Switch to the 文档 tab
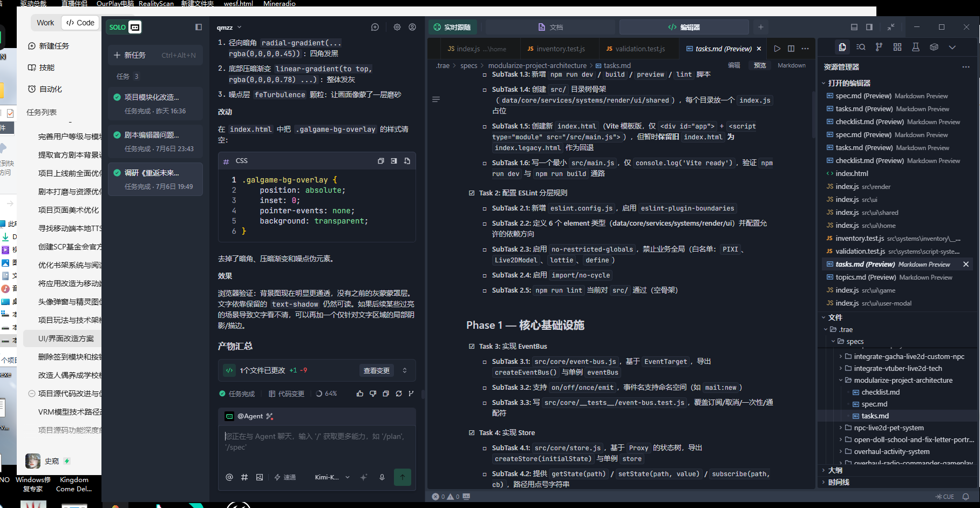Viewport: 980px width, 508px height. [x=550, y=27]
